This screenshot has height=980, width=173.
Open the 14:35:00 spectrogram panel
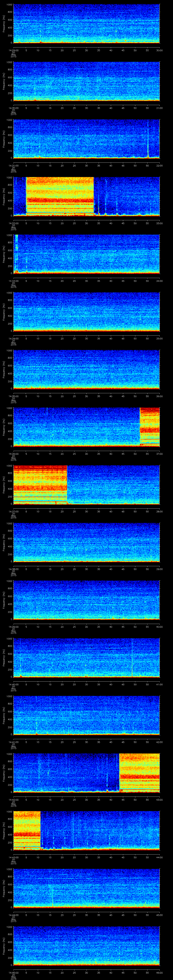(87, 369)
